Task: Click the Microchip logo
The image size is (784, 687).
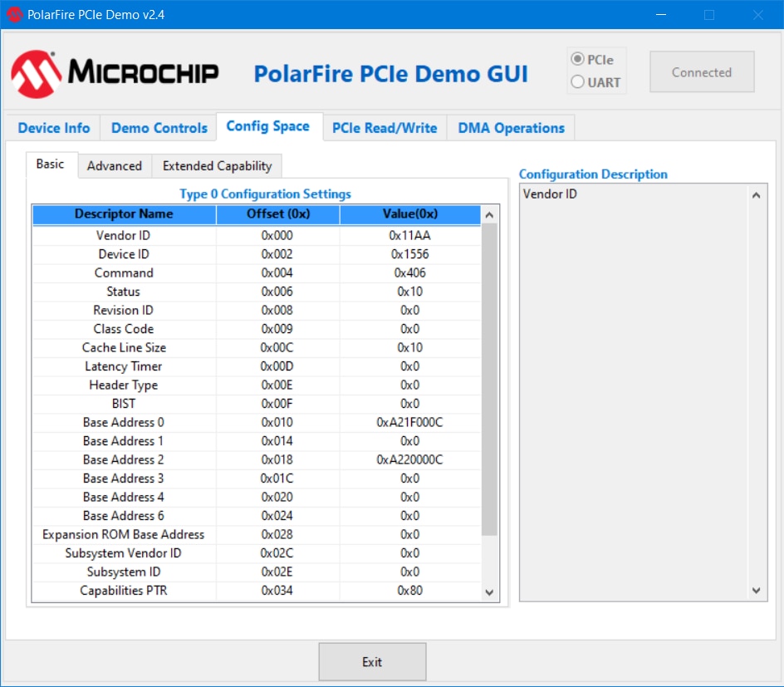Action: pos(115,74)
